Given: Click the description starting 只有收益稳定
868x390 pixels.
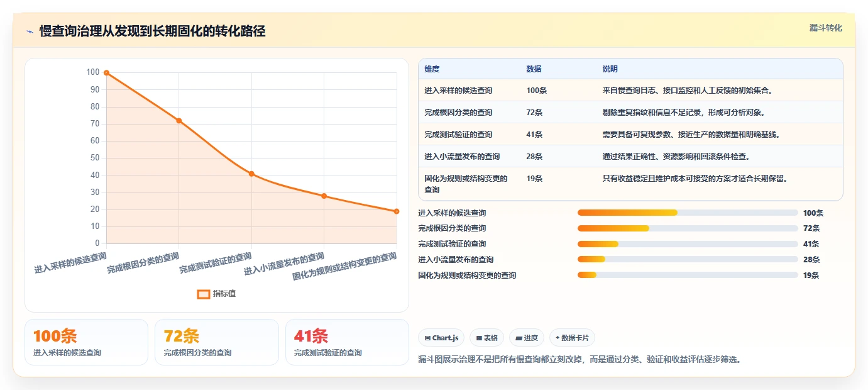Looking at the screenshot, I should pos(695,179).
